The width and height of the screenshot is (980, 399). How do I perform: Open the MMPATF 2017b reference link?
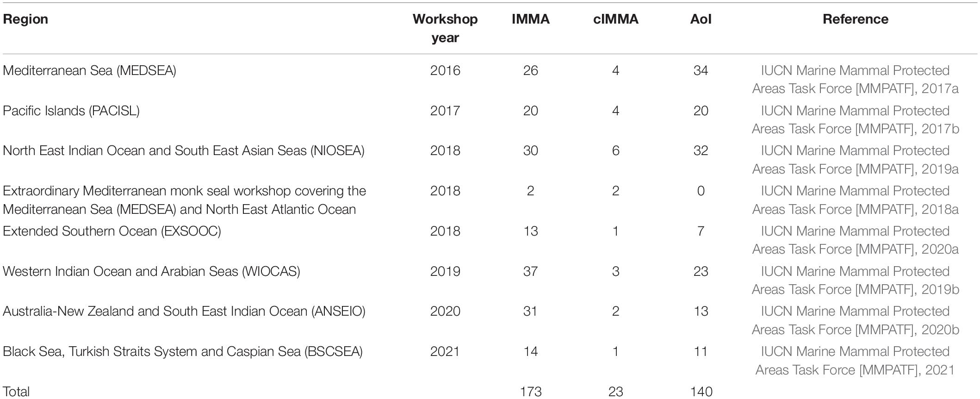[x=855, y=120]
